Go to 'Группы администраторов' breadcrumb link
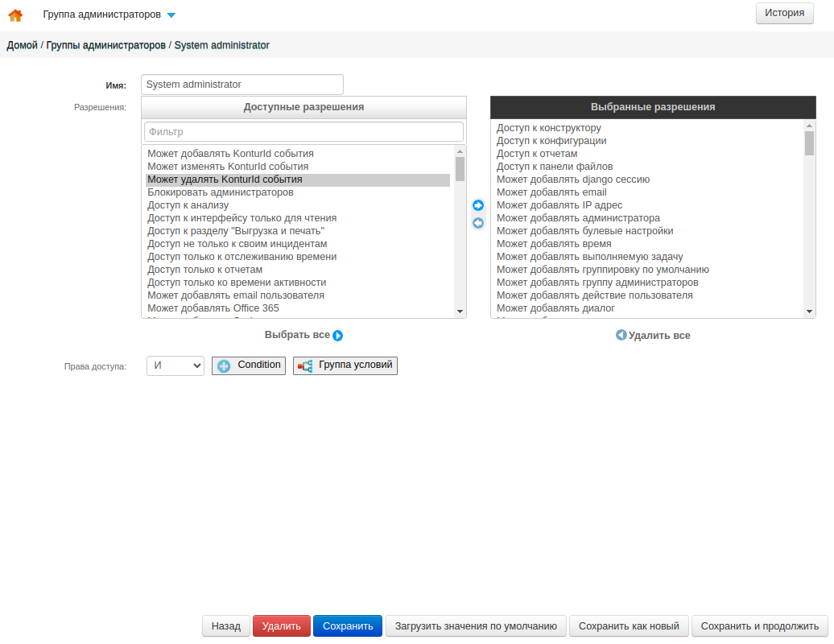The image size is (834, 644). point(106,45)
